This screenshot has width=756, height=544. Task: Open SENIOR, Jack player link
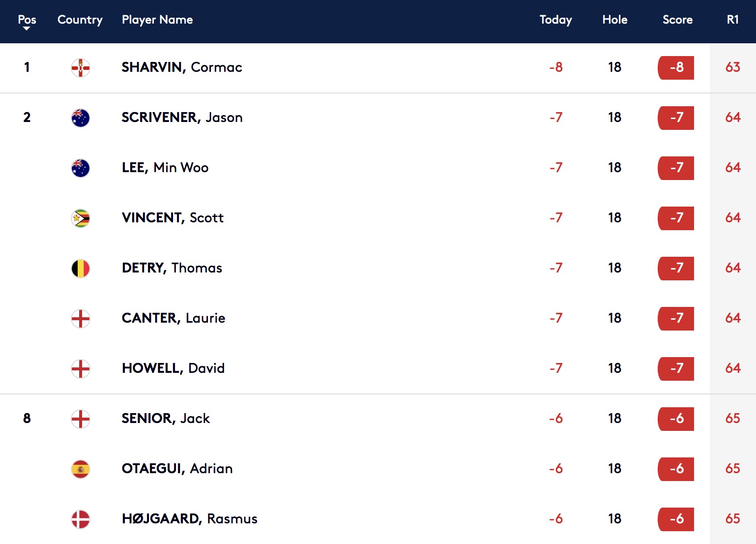[x=166, y=418]
